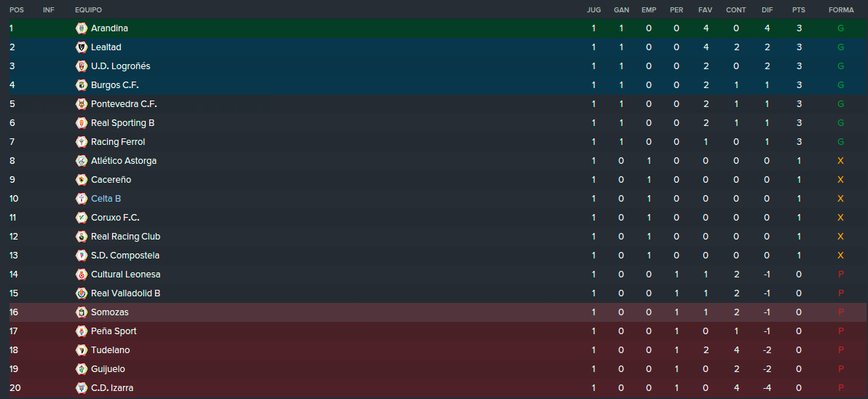Click the Real Valladolid B badge
868x399 pixels.
coord(82,293)
